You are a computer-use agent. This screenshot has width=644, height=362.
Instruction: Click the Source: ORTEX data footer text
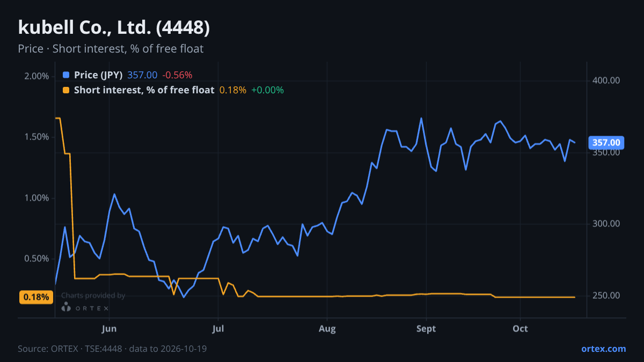(x=112, y=349)
